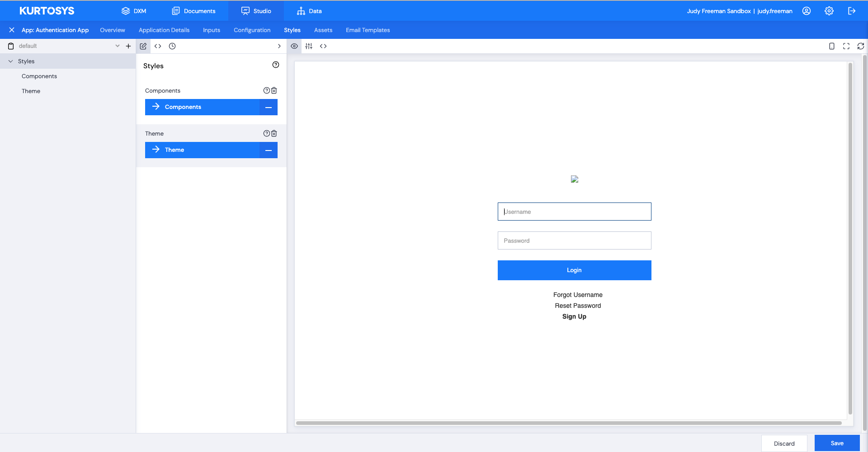Open the default stylesheet dropdown

point(117,46)
